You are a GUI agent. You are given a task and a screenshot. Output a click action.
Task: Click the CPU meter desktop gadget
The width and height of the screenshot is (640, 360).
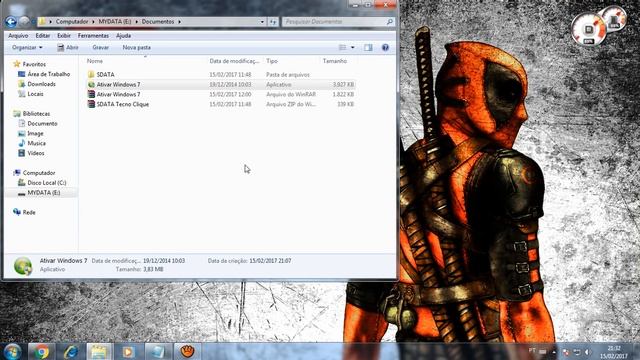click(588, 30)
